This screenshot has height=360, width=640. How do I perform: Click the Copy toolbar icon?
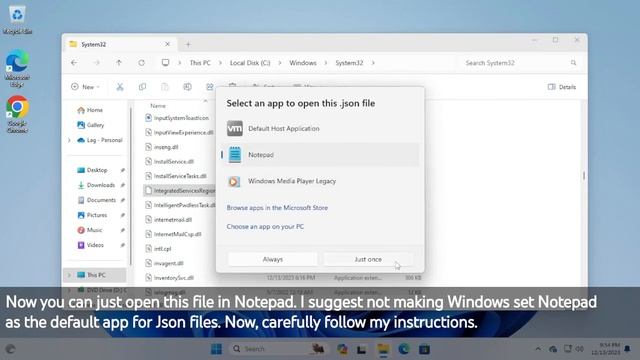tap(142, 87)
